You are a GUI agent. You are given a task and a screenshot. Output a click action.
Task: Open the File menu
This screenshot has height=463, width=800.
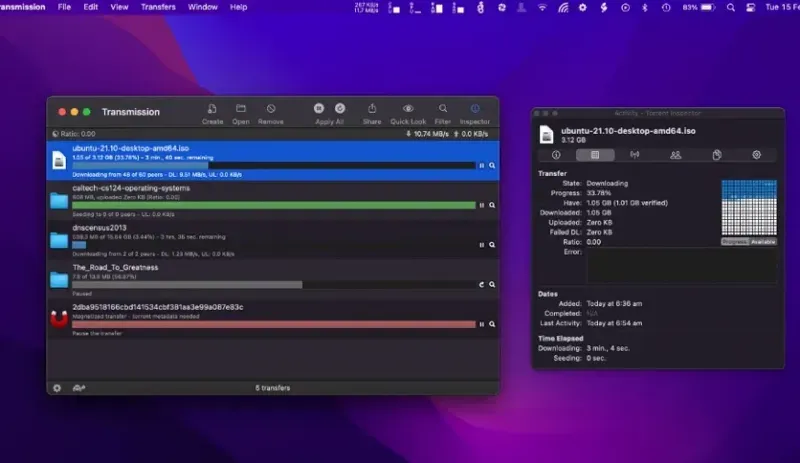click(64, 7)
